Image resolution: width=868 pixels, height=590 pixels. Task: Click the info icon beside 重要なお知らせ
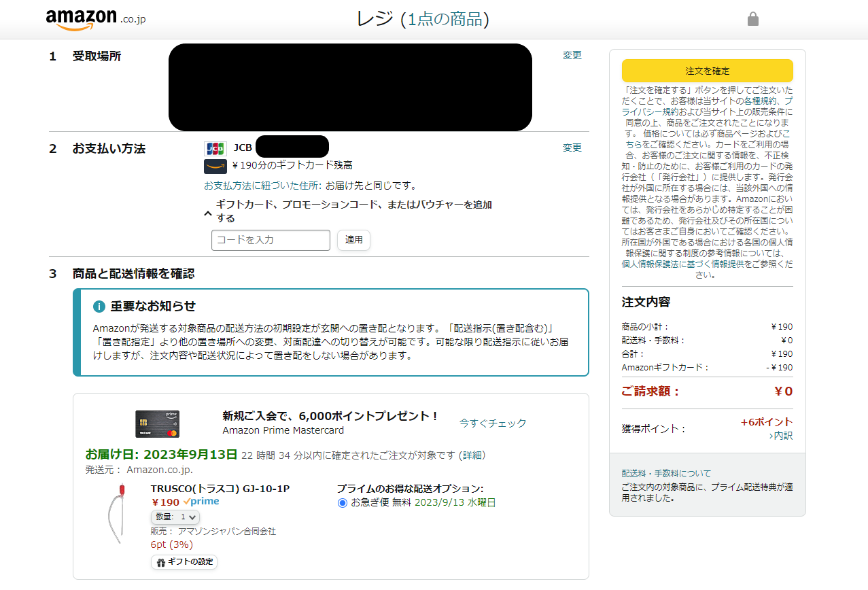coord(99,307)
